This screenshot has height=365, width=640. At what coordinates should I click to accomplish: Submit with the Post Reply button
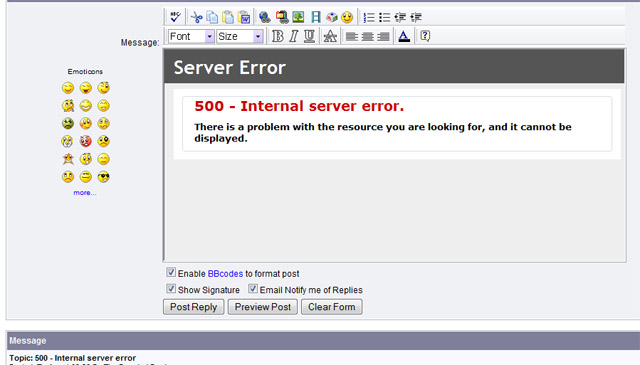193,307
